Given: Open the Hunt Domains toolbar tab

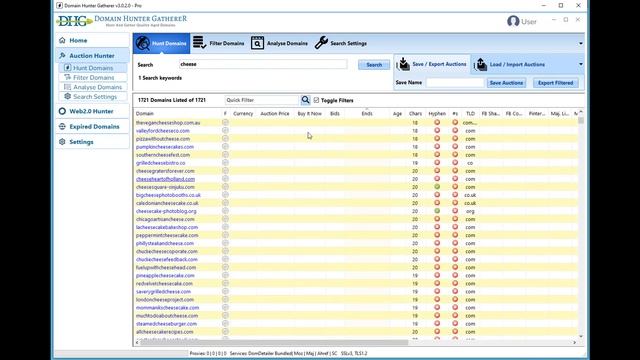Looking at the screenshot, I should 161,43.
